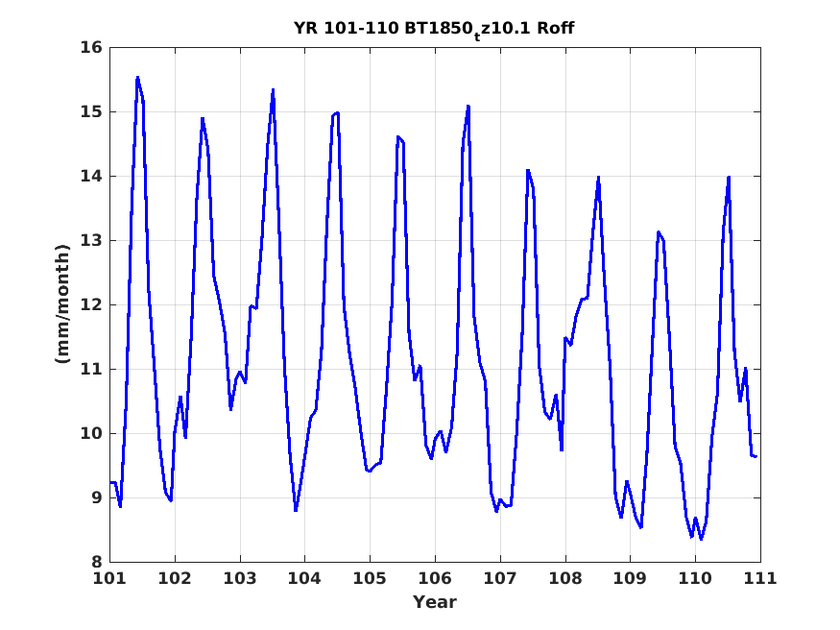Viewport: 840px width, 630px height.
Task: Click y-axis tick label '14'
Action: click(x=91, y=177)
